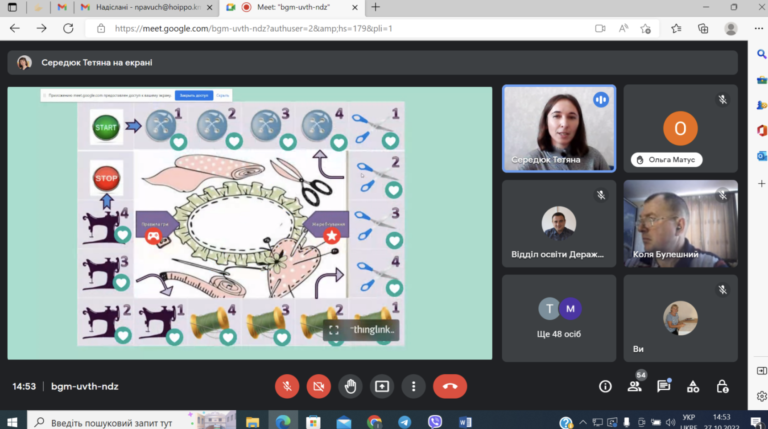This screenshot has height=429, width=768.
Task: Open Telegram from the taskbar
Action: click(405, 422)
